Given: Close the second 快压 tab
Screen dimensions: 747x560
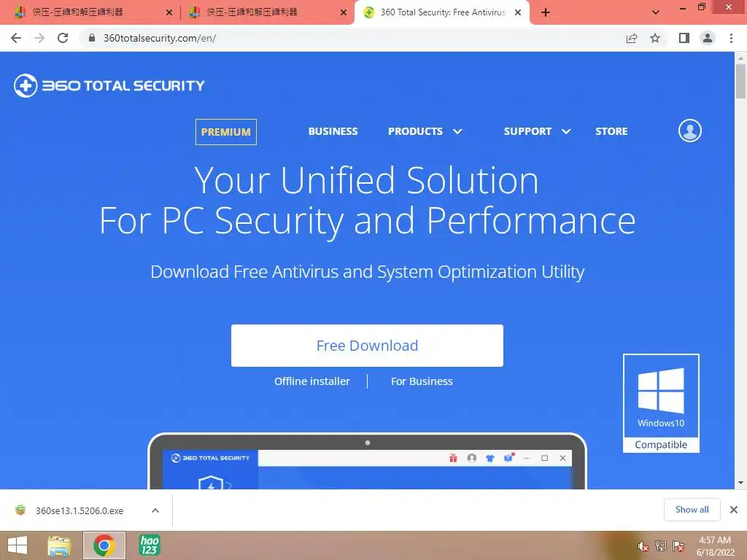Looking at the screenshot, I should click(x=344, y=12).
